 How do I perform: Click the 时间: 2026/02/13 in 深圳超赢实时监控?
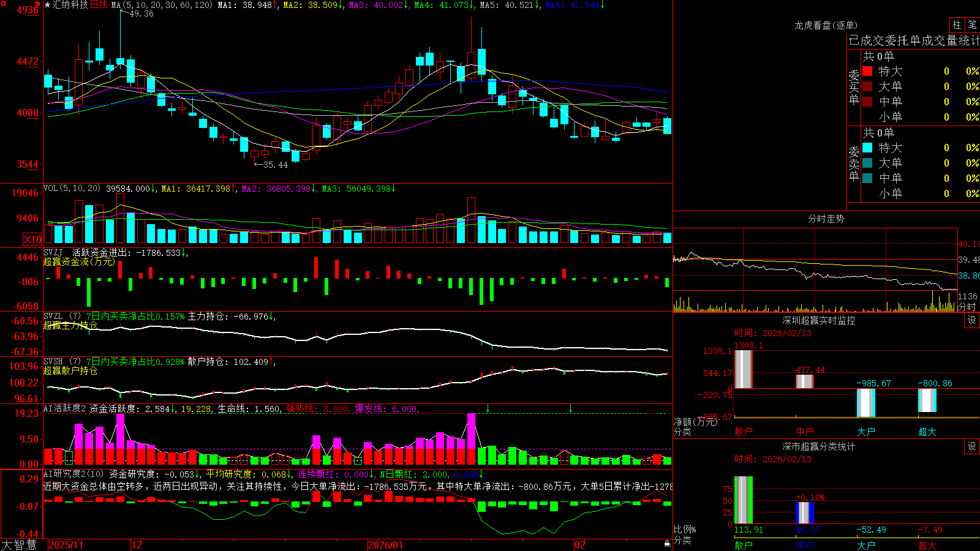[772, 333]
